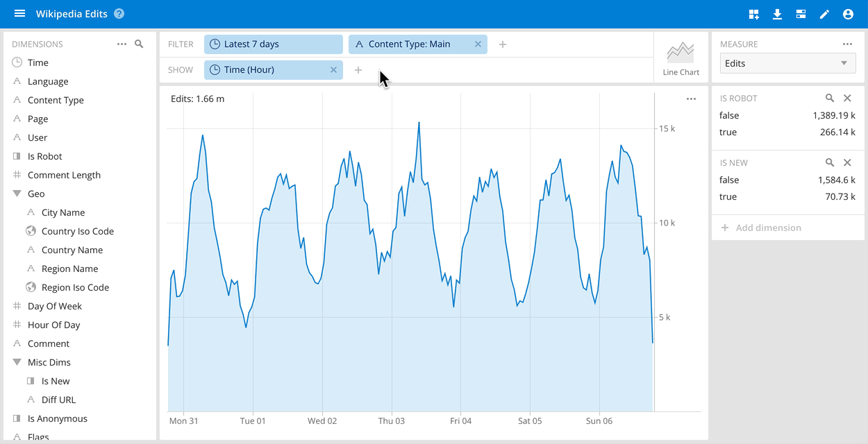Close the Is New tile
868x444 pixels.
point(847,163)
